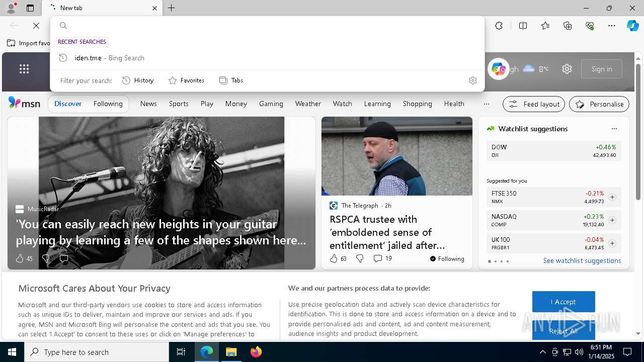
Task: Open the Watch category
Action: coord(342,104)
